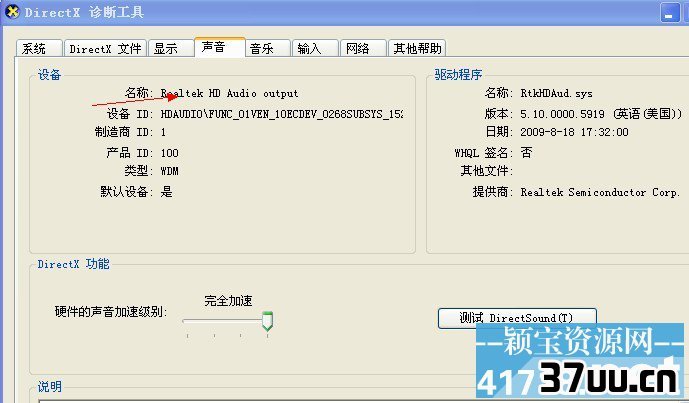The image size is (689, 403).
Task: Minimize the DirectX 诊断工具 window
Action: point(670,13)
